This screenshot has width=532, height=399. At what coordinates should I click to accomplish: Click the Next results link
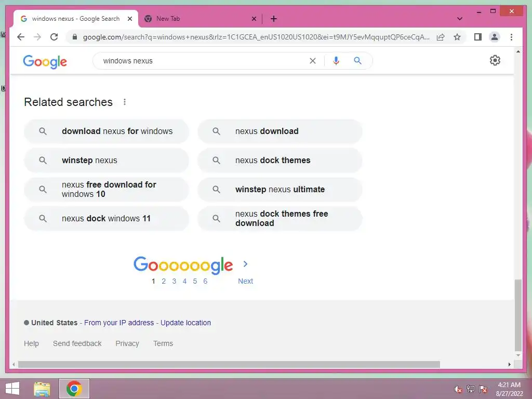(245, 281)
